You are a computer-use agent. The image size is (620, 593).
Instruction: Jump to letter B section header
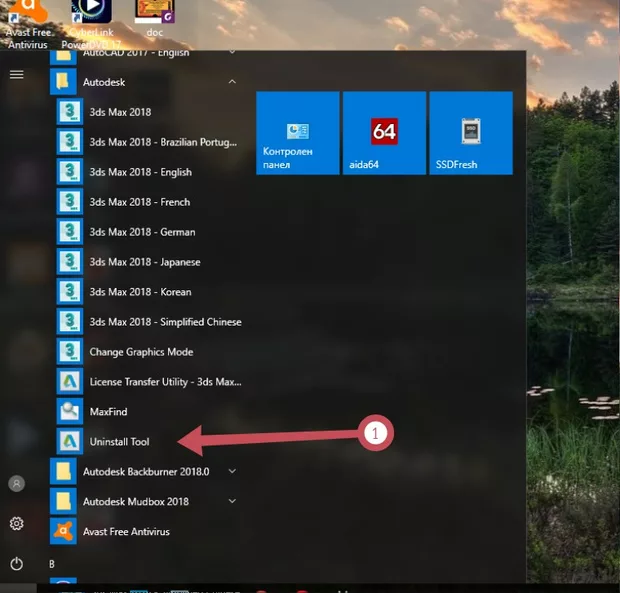[52, 564]
